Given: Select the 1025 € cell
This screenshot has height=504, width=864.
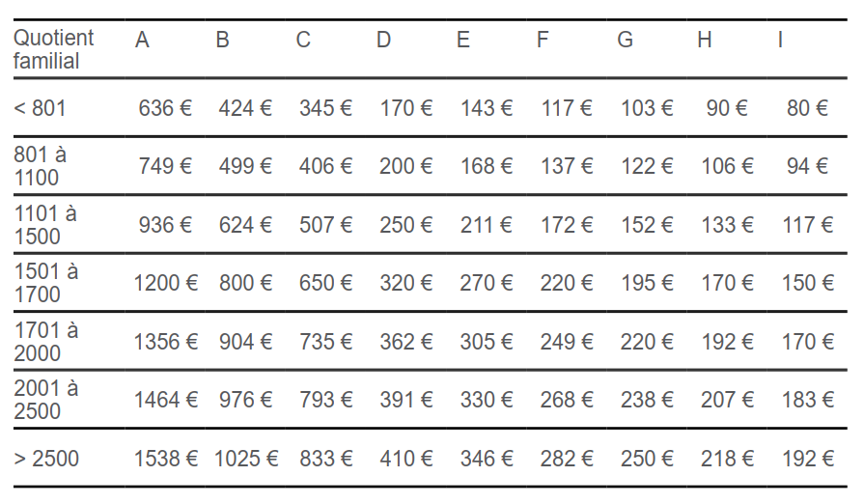Looking at the screenshot, I should click(x=246, y=459).
